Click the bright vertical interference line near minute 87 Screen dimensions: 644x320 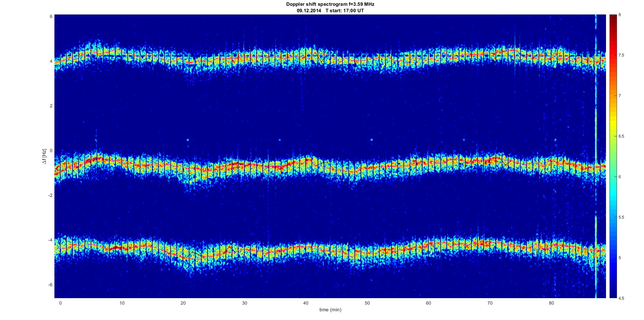[x=596, y=156]
